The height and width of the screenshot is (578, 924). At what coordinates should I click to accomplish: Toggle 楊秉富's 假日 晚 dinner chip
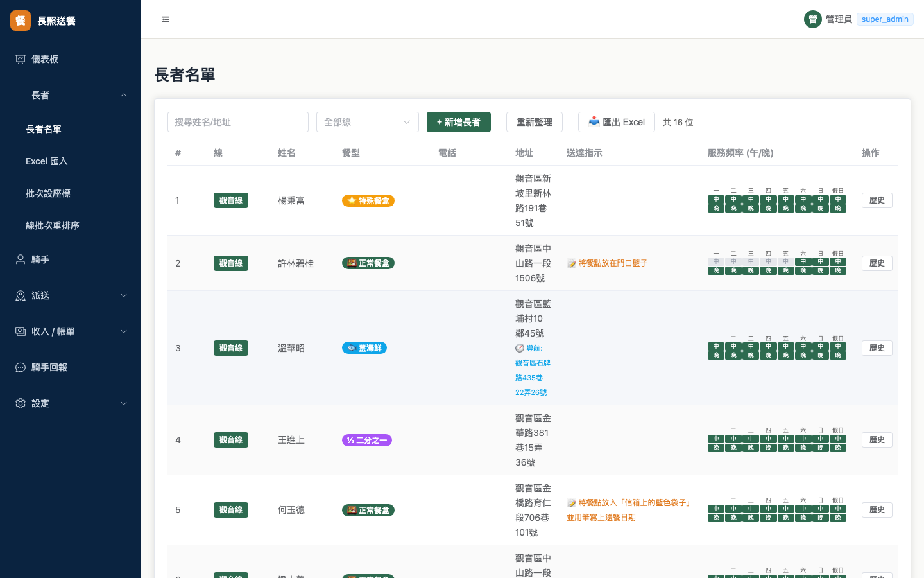coord(838,208)
